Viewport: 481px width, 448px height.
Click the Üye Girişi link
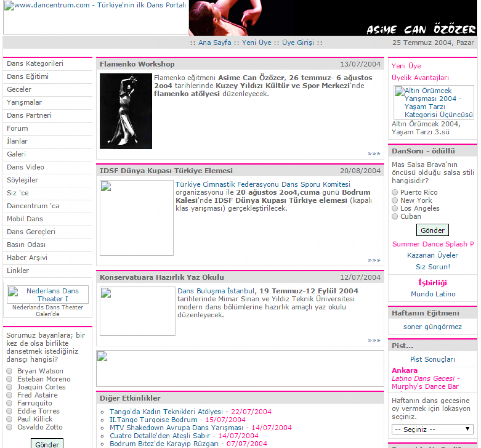[x=298, y=43]
